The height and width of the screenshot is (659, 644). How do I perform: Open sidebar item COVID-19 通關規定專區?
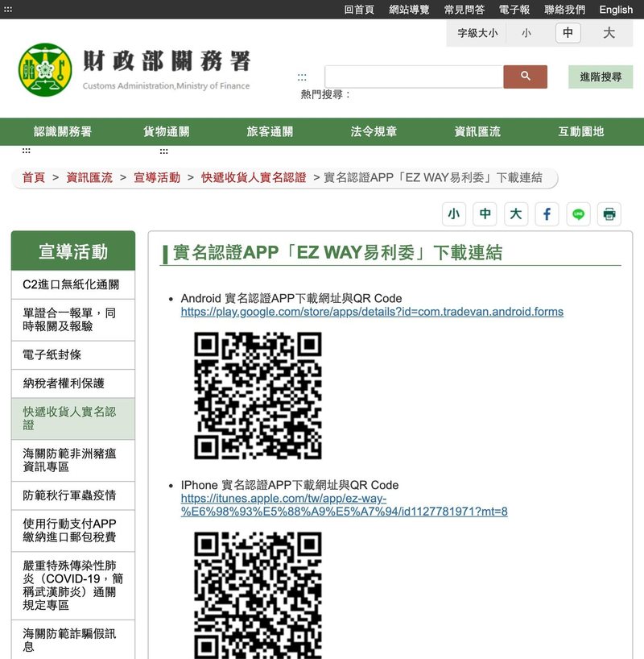pos(73,586)
